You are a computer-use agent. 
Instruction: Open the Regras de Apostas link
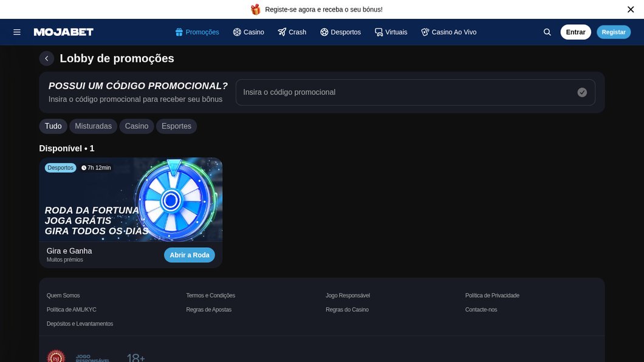tap(208, 310)
